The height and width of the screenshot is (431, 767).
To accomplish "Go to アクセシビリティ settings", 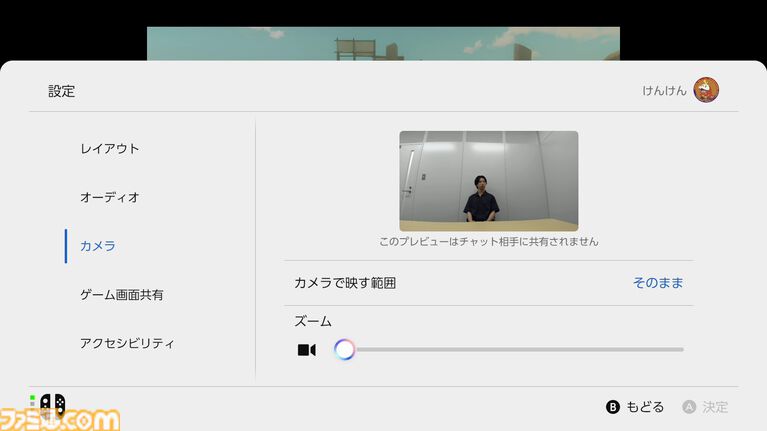I will 127,343.
